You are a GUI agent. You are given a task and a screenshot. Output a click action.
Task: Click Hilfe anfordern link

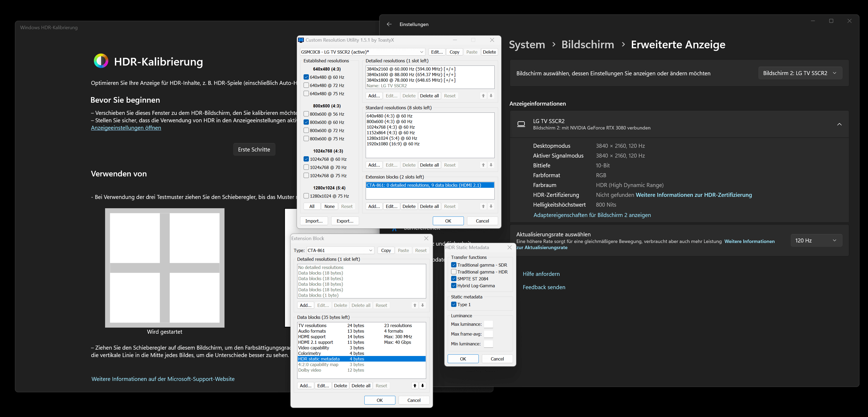pos(541,274)
